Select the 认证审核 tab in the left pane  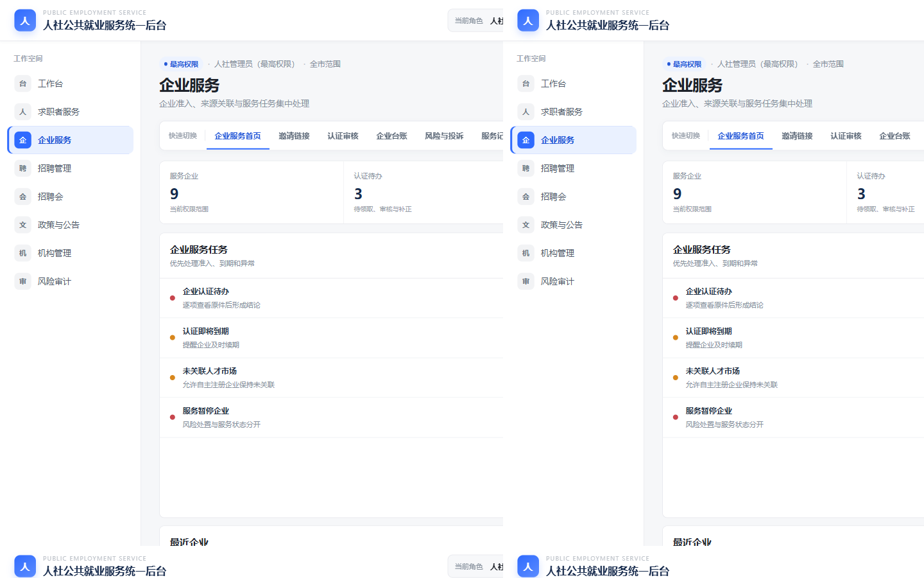click(x=343, y=136)
